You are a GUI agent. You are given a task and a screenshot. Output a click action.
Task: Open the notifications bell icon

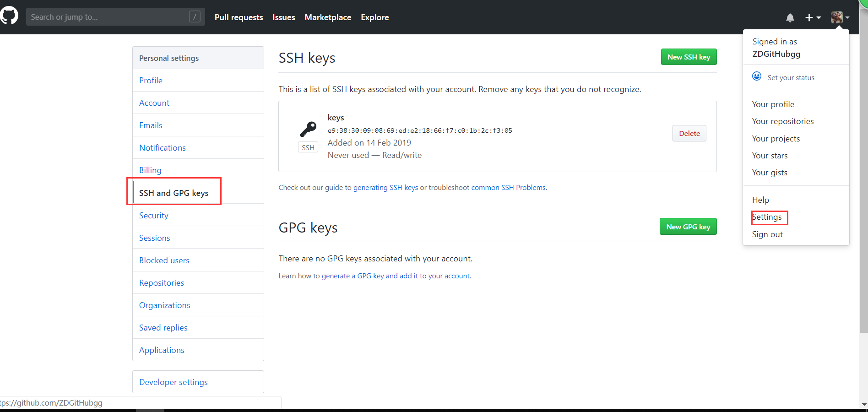(790, 17)
